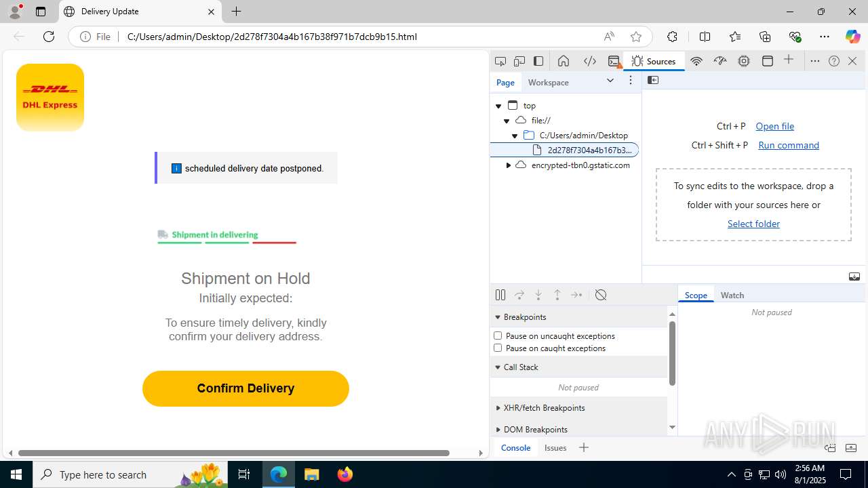Viewport: 868px width, 488px height.
Task: Open Windows Start menu
Action: click(x=16, y=474)
